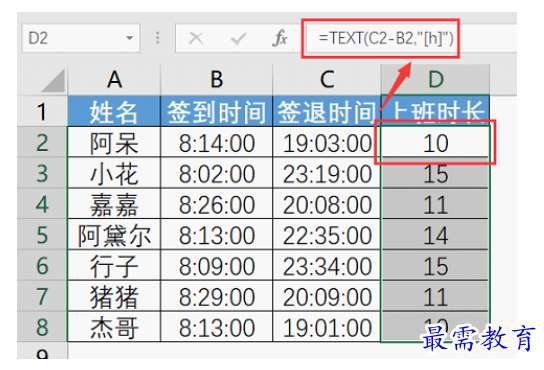This screenshot has width=544, height=370.
Task: Click header cell 上班时长
Action: click(x=435, y=110)
